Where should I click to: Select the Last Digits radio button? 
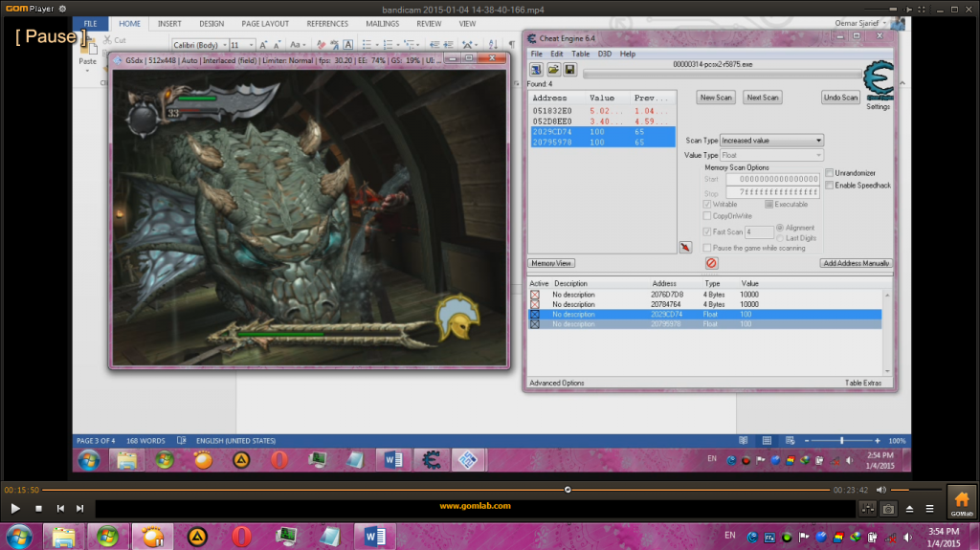point(780,238)
